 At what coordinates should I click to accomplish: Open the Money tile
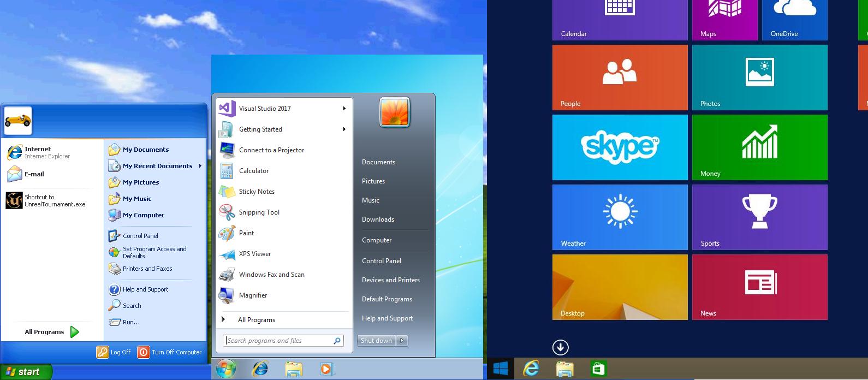[759, 147]
